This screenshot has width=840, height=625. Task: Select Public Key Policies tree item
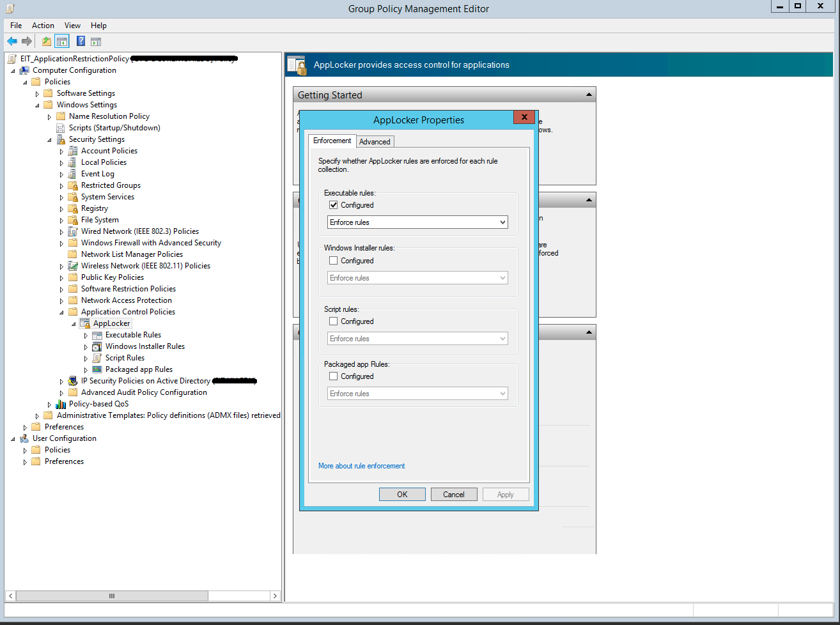coord(113,277)
